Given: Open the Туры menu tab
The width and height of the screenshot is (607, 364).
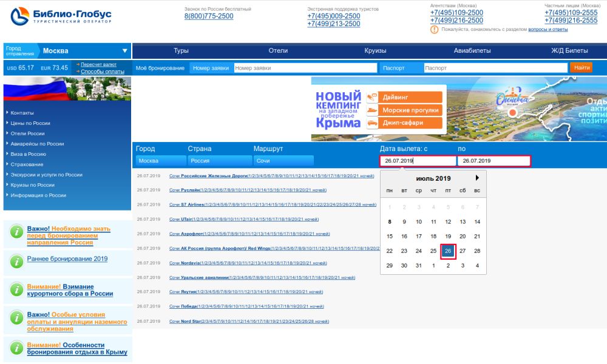Looking at the screenshot, I should pyautogui.click(x=181, y=51).
